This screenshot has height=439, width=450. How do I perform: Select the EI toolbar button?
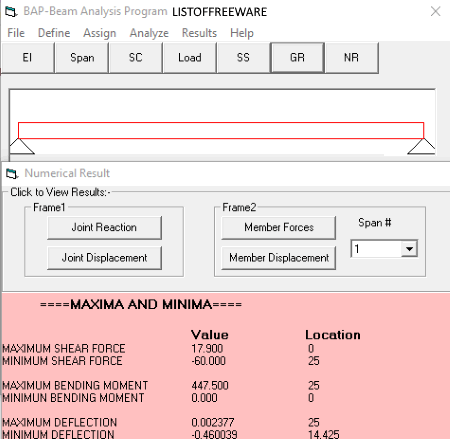point(28,58)
